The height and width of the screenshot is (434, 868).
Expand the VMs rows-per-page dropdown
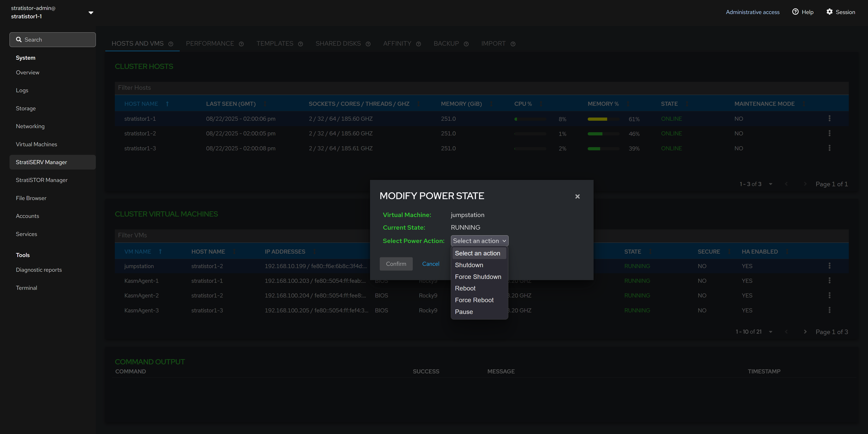coord(770,332)
